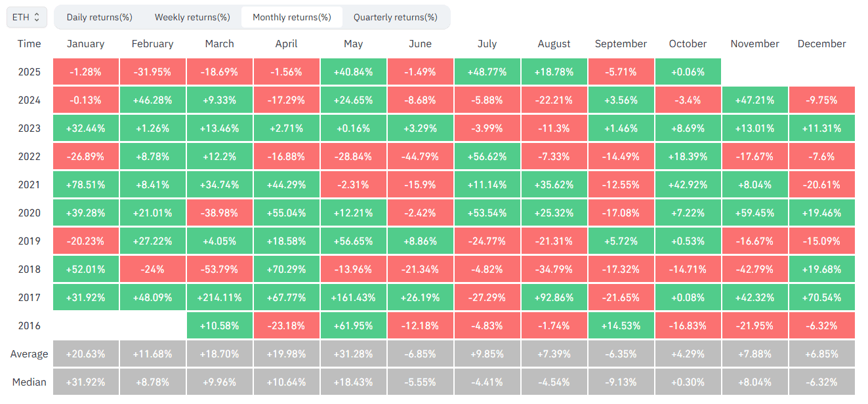Click the January column header
The image size is (868, 404).
tap(86, 44)
